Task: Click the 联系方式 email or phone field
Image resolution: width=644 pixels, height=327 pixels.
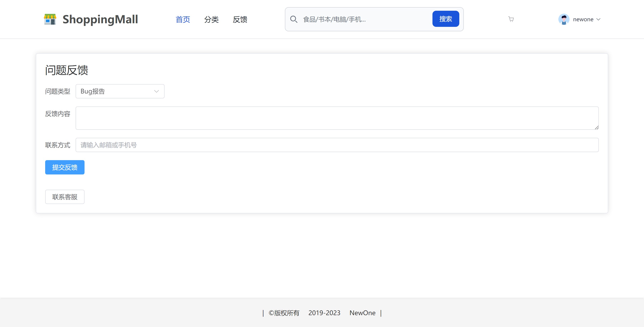Action: coord(337,145)
